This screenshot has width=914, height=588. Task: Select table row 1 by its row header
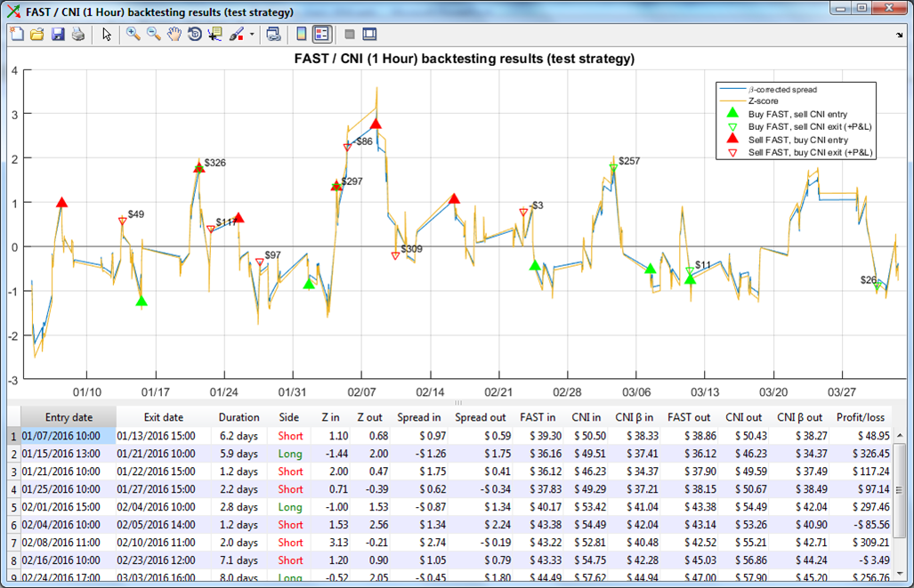[14, 436]
